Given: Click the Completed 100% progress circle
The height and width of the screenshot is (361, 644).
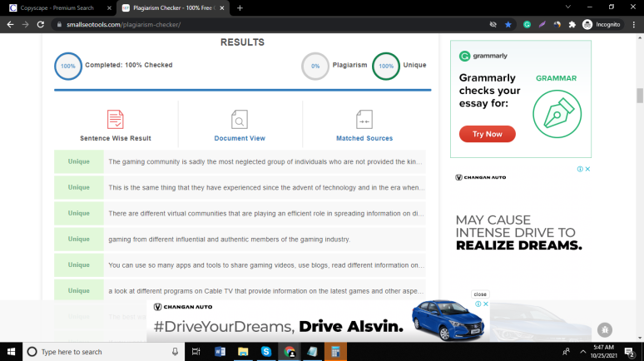Looking at the screenshot, I should pos(68,66).
